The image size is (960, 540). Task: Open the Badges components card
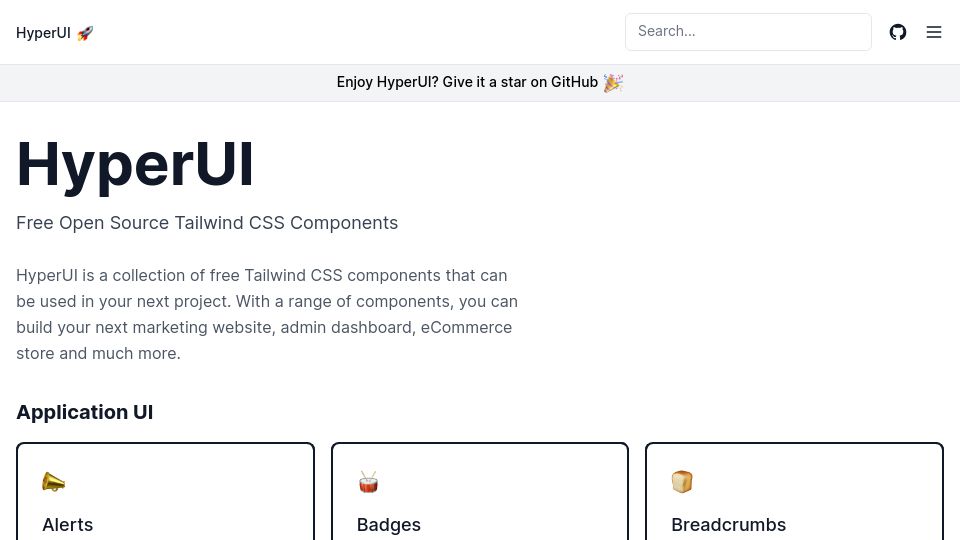[x=480, y=492]
